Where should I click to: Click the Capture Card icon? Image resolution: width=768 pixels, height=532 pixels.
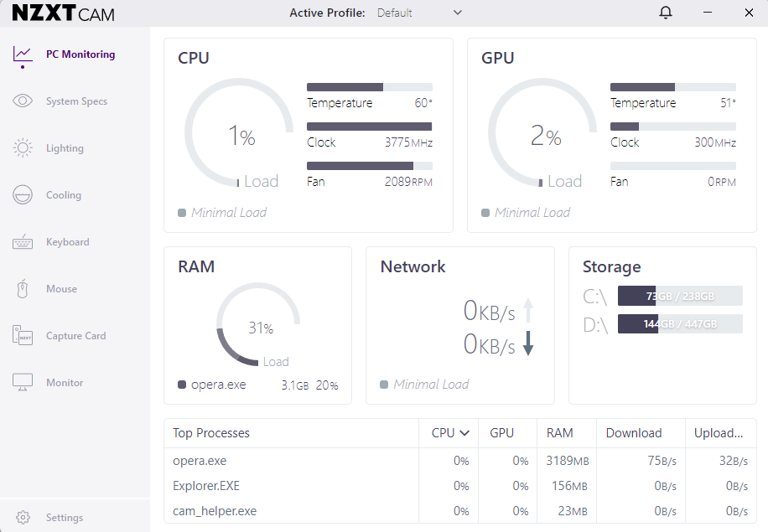[x=23, y=336]
